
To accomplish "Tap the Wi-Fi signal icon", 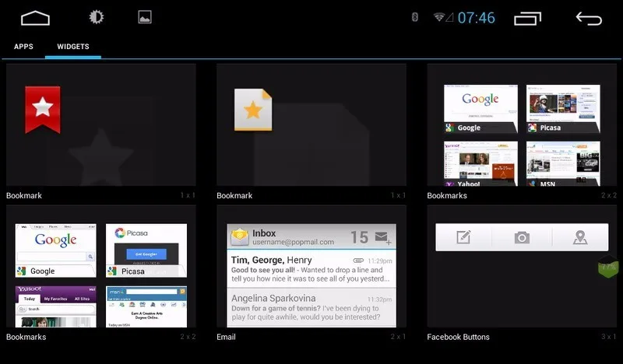I will click(439, 17).
